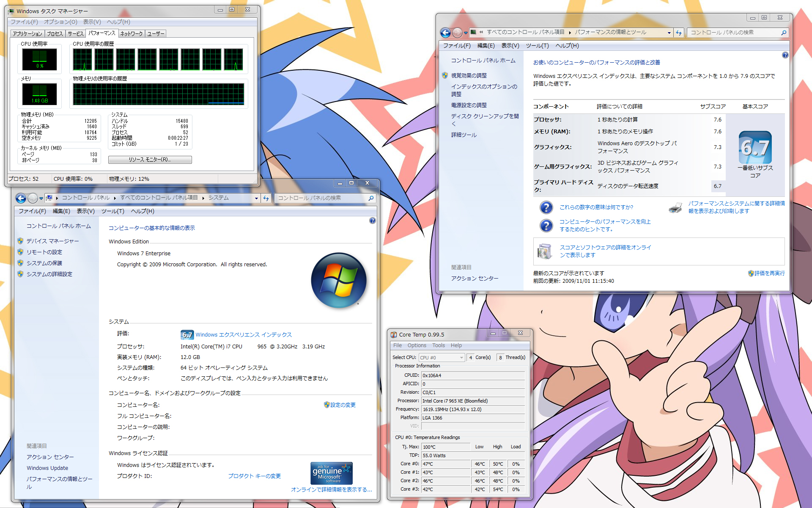This screenshot has height=508, width=812.
Task: Click help question mark in Performance Information window
Action: (785, 55)
